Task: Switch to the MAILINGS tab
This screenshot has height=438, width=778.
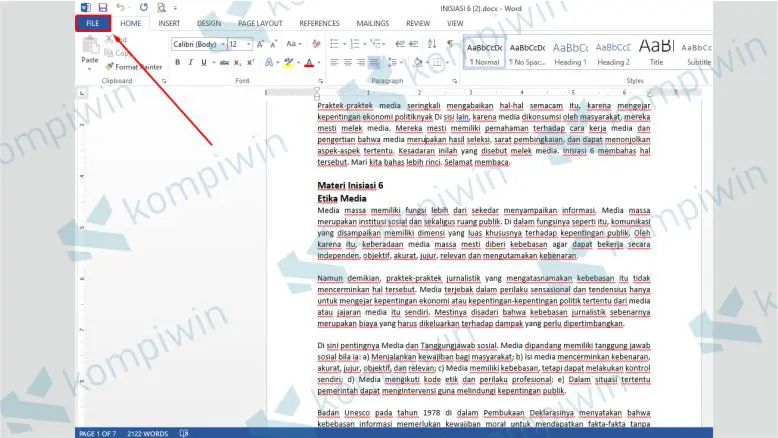Action: (373, 23)
